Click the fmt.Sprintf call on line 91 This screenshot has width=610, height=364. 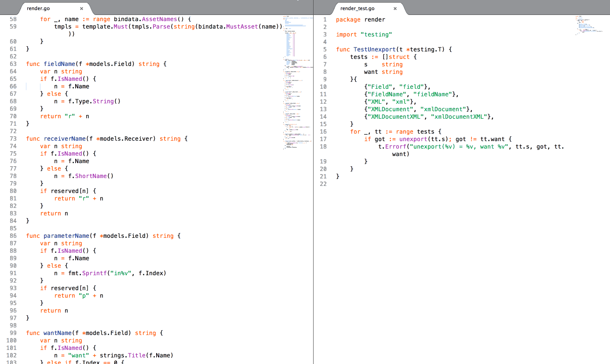click(x=88, y=273)
